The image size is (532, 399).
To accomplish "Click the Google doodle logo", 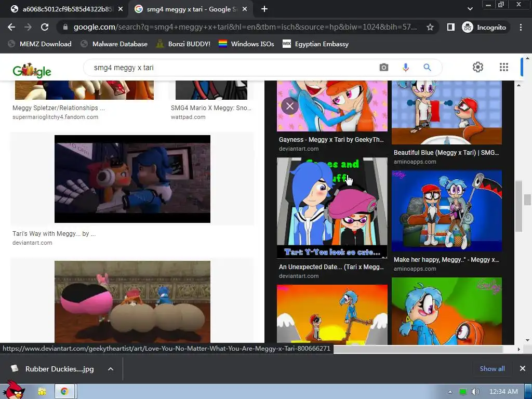I will [32, 70].
